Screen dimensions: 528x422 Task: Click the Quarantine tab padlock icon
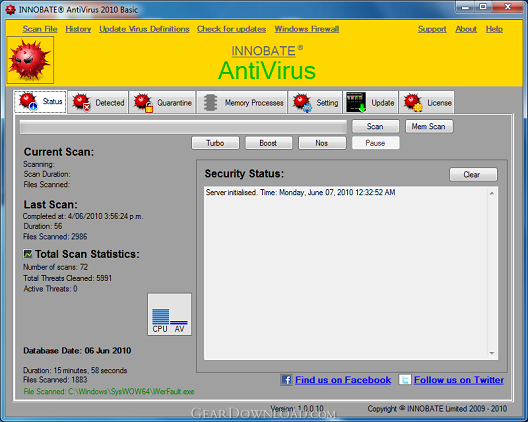click(x=149, y=108)
